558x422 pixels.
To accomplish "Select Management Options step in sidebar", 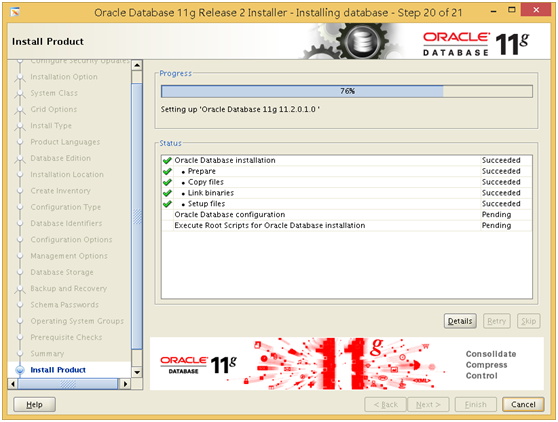I will (69, 256).
